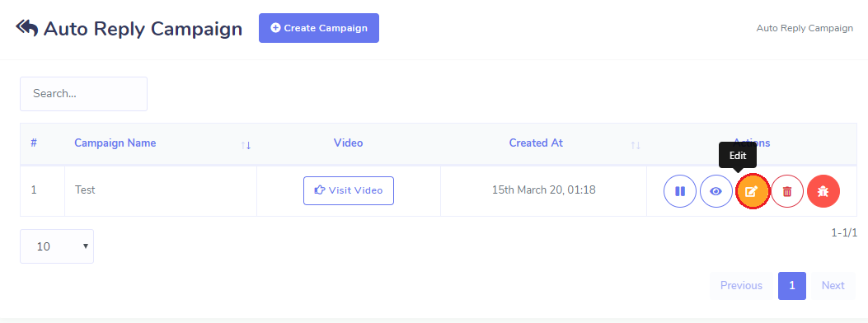Open the Visit Video link
The height and width of the screenshot is (323, 868).
point(348,190)
